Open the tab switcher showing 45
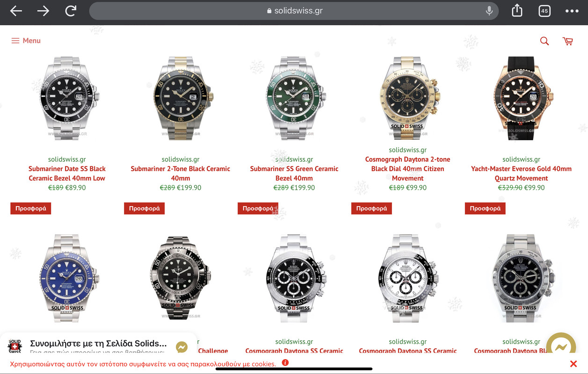 point(544,11)
